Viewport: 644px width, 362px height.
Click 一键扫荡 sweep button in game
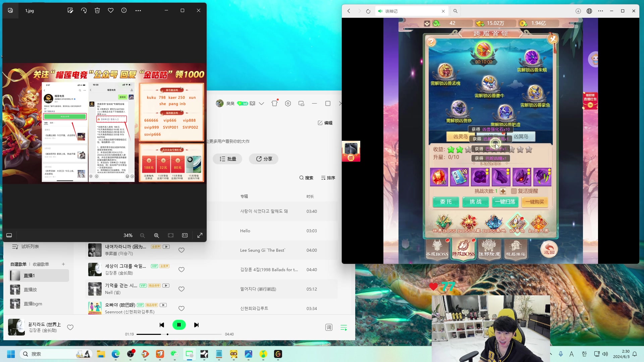(x=505, y=202)
